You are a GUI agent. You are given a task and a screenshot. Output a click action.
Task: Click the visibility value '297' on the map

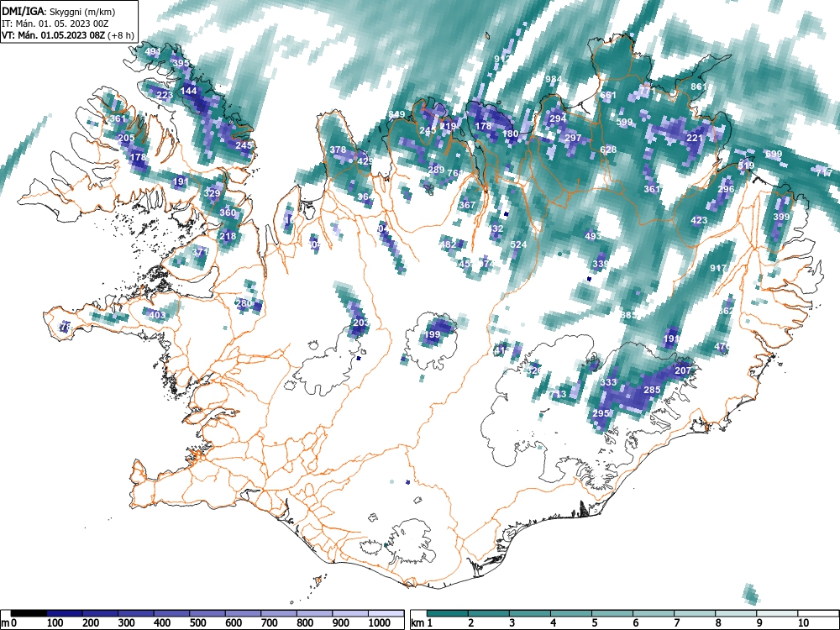(573, 139)
